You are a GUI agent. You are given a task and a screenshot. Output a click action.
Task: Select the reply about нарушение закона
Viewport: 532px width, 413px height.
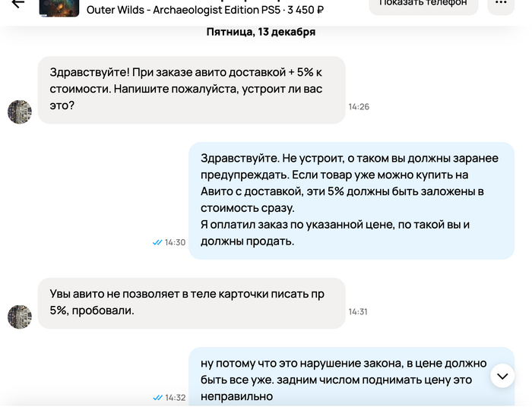pyautogui.click(x=342, y=378)
